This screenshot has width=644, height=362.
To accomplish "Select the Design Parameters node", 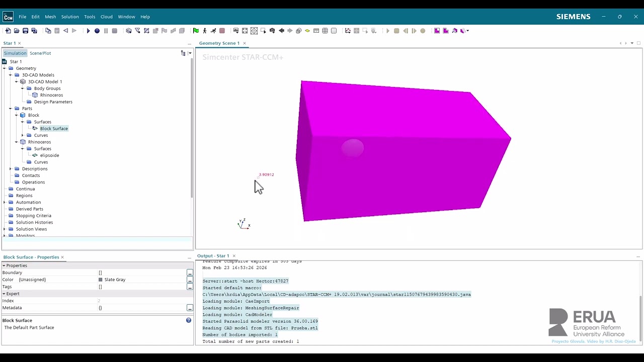I will [x=53, y=102].
